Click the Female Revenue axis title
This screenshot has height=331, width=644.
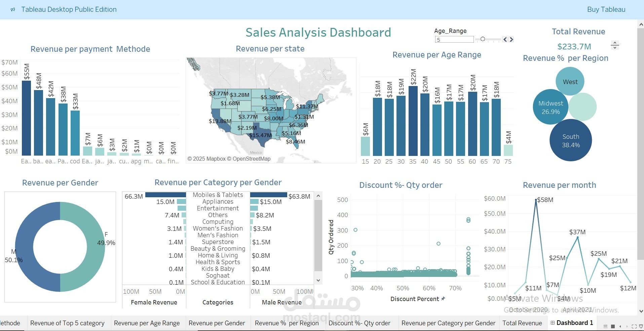[x=154, y=302]
